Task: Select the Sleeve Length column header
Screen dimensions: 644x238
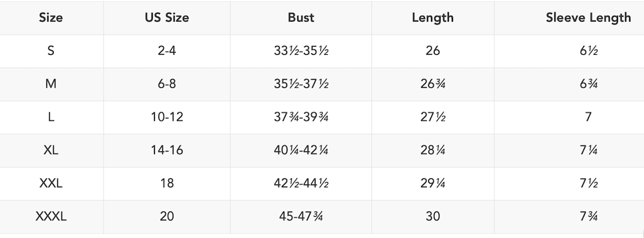Action: click(588, 17)
